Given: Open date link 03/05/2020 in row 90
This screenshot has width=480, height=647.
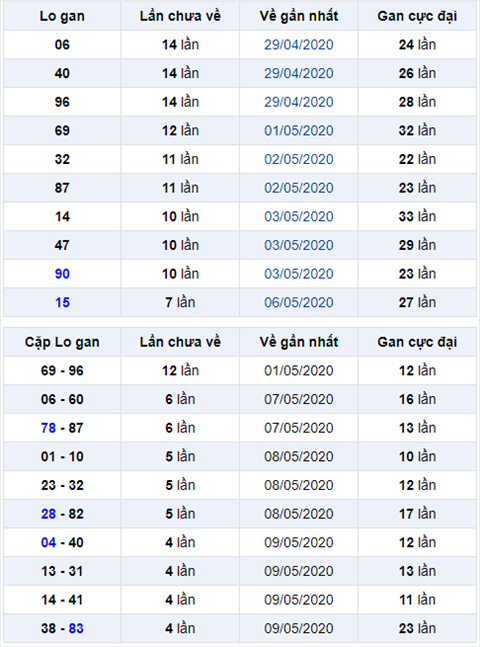Looking at the screenshot, I should tap(299, 274).
